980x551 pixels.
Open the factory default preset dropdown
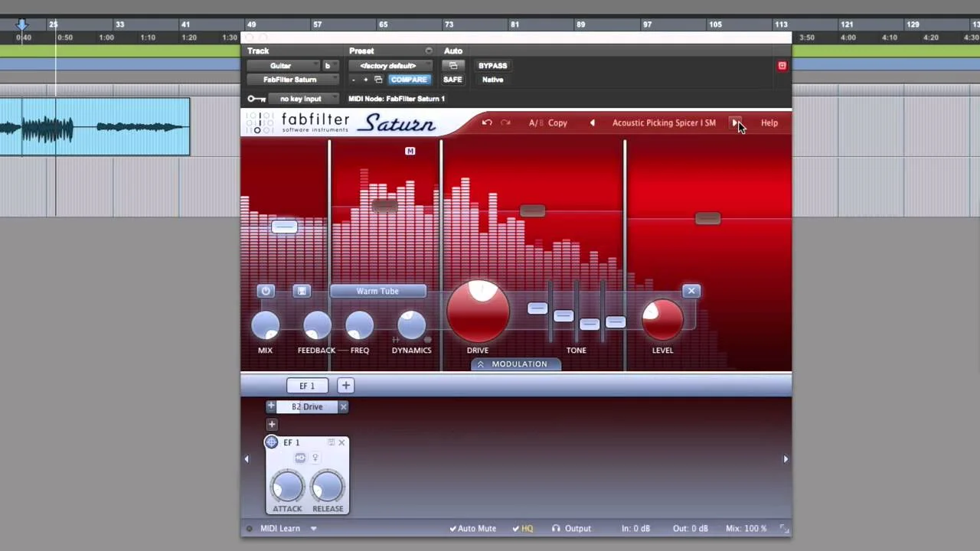(x=388, y=65)
